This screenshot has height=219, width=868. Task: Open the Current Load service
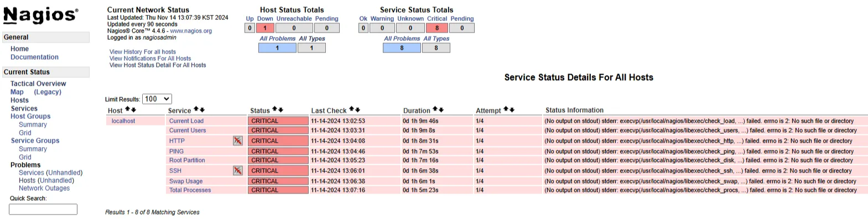[x=186, y=121]
